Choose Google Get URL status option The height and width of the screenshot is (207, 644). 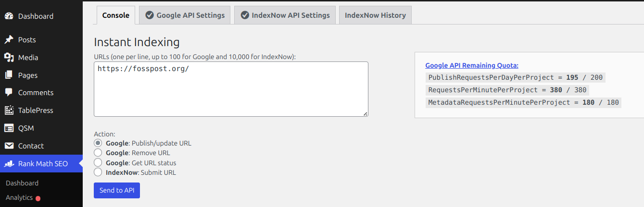(98, 162)
